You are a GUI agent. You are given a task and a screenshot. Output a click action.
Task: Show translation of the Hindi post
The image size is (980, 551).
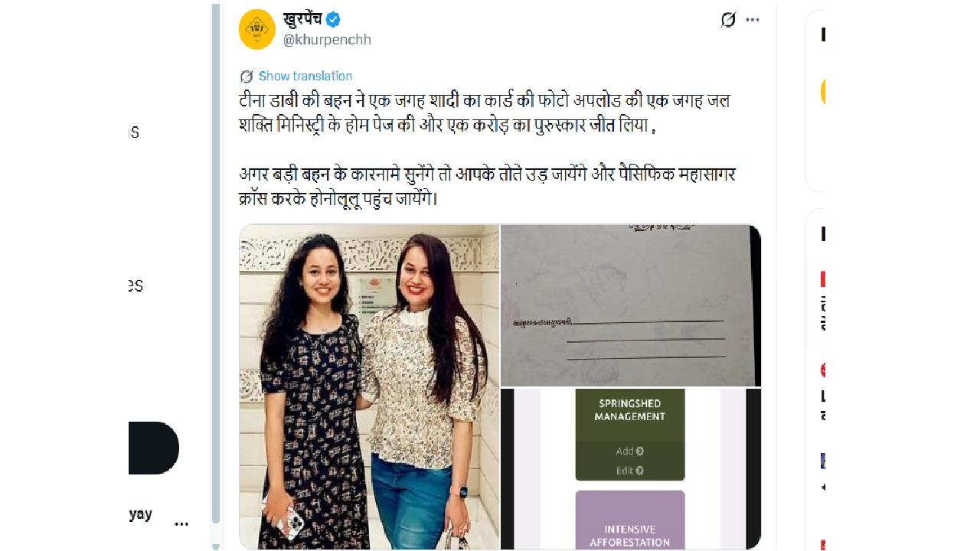[305, 76]
